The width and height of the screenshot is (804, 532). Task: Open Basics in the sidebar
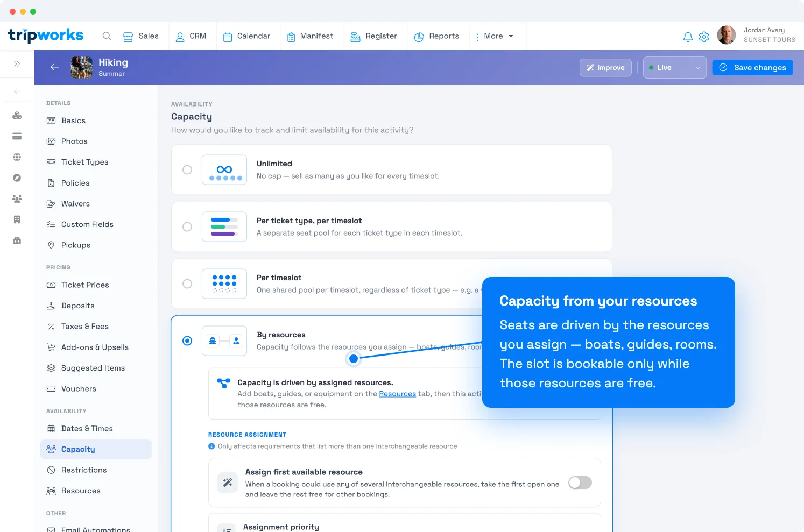coord(96,121)
